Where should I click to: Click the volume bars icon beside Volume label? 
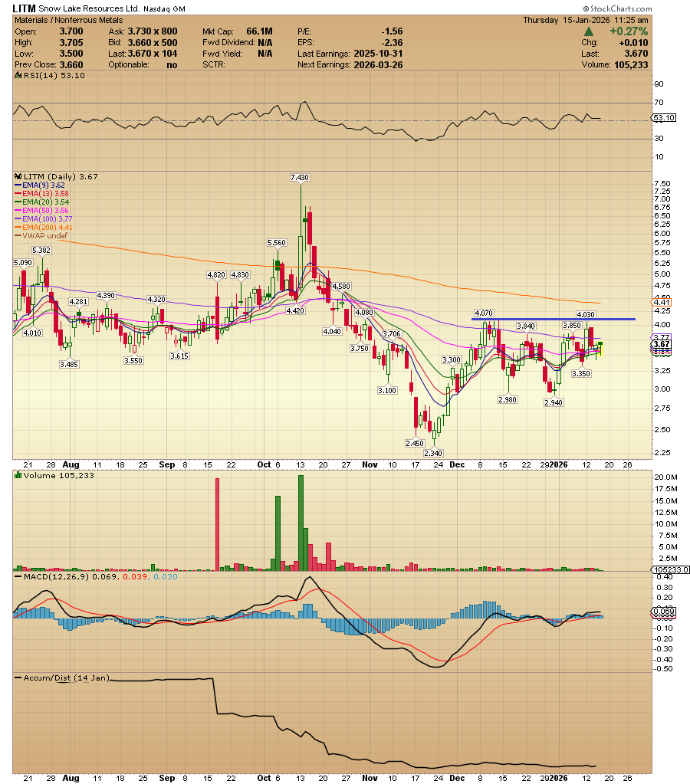click(18, 475)
